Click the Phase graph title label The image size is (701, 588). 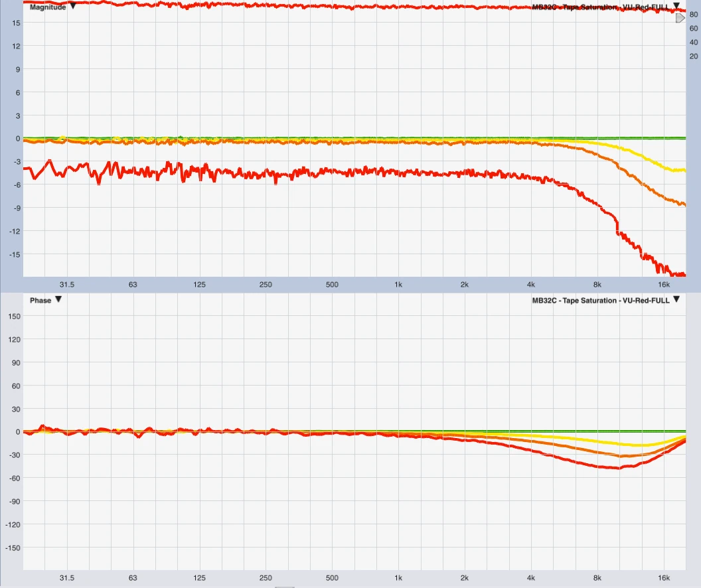pyautogui.click(x=40, y=301)
